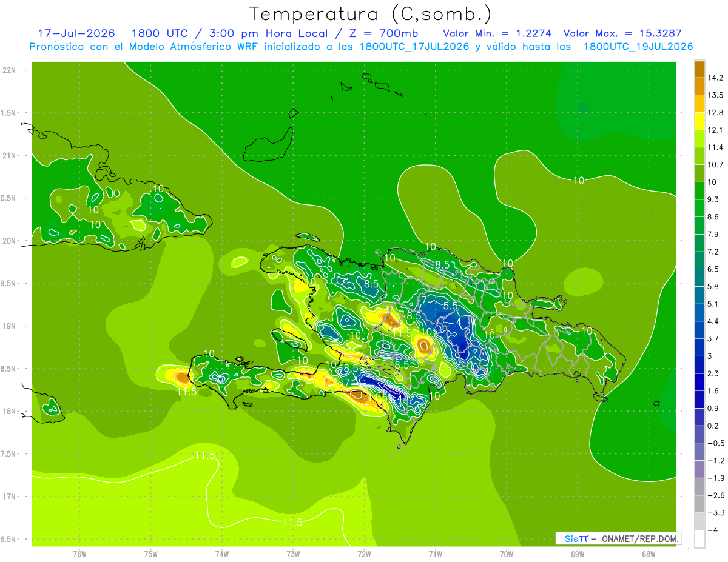Click the "Temperatura (C,somb.)" map title
Viewport: 728px width, 562px height.
tap(370, 14)
